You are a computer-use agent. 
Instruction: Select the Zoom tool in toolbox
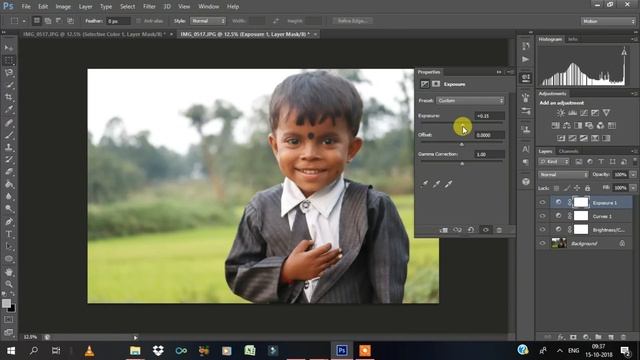(x=9, y=284)
